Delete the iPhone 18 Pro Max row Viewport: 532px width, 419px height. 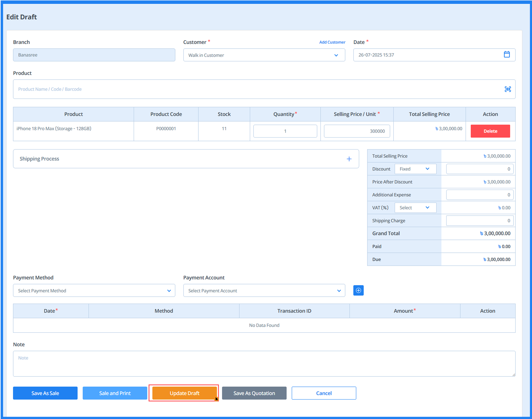490,131
